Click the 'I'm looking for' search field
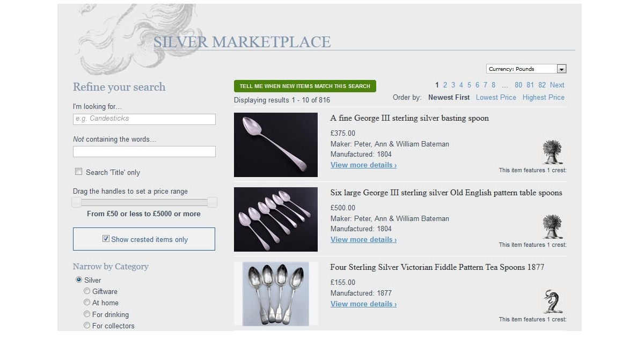The width and height of the screenshot is (644, 338). (144, 119)
